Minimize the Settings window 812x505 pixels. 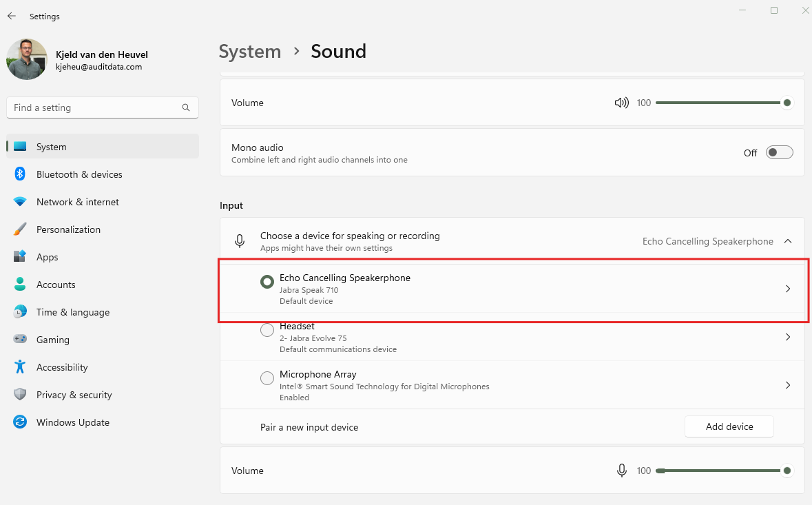pyautogui.click(x=742, y=10)
